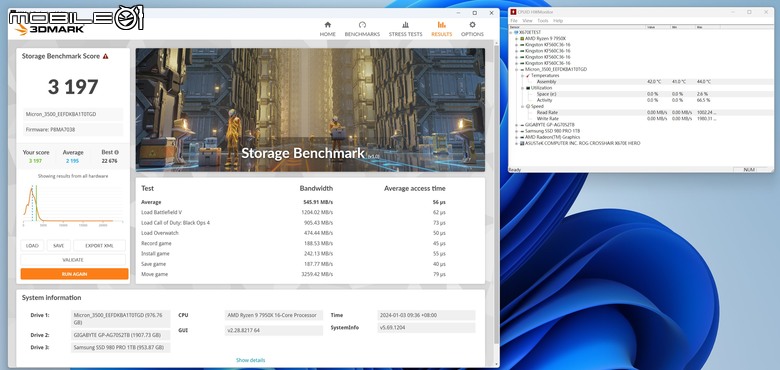Click the Utilization section icon
The image size is (780, 370).
tap(528, 88)
